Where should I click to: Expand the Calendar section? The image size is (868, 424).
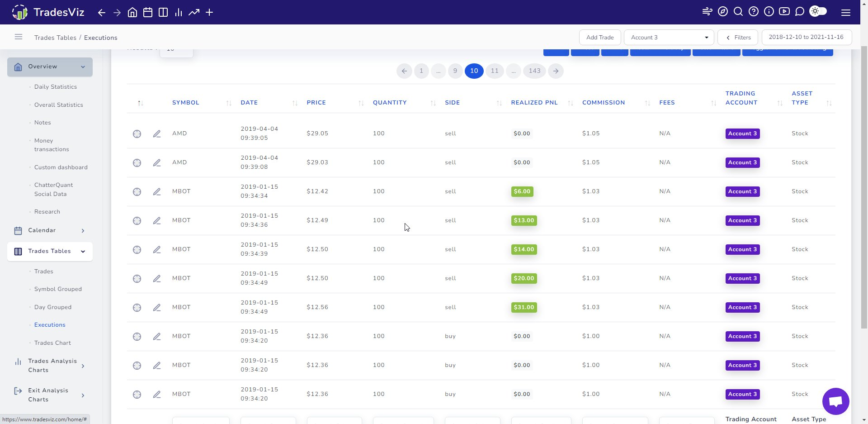tap(50, 230)
